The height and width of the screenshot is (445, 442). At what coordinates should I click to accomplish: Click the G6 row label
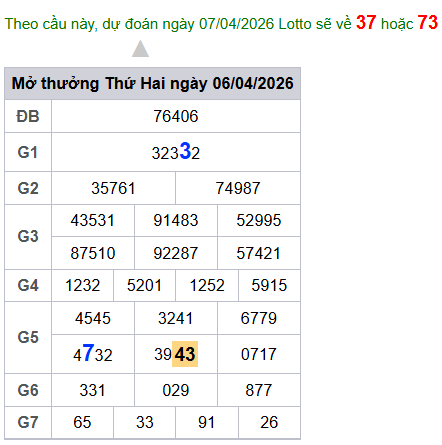pyautogui.click(x=28, y=390)
